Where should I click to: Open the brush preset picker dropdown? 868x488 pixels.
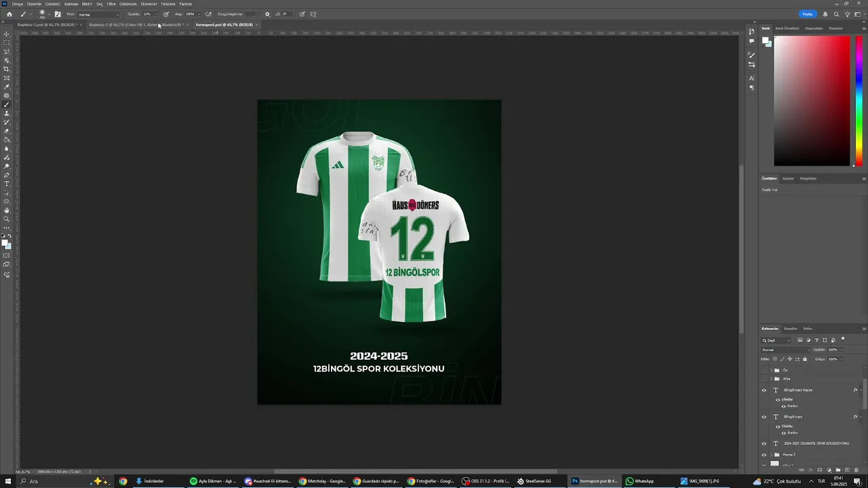49,14
